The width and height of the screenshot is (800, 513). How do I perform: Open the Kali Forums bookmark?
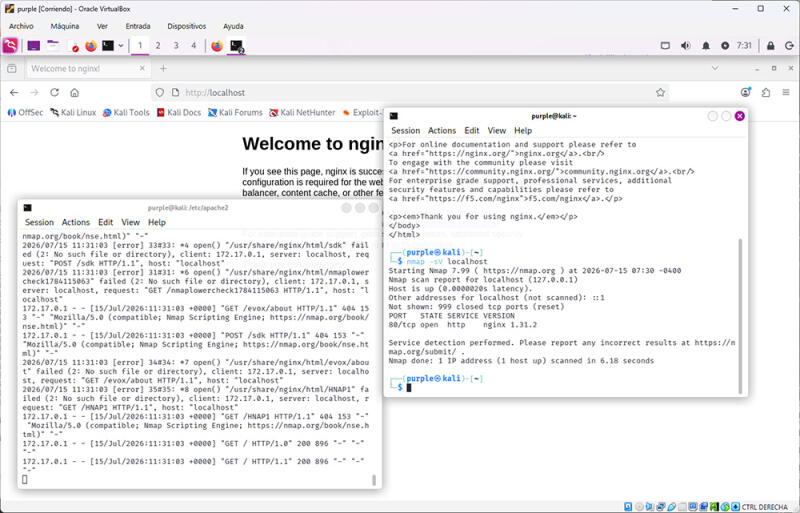(235, 112)
